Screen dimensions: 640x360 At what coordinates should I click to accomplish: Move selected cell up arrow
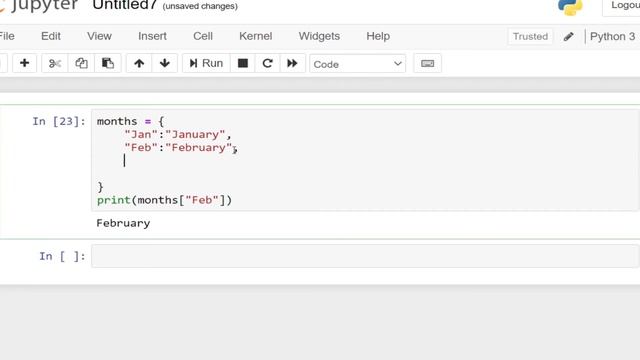click(139, 63)
